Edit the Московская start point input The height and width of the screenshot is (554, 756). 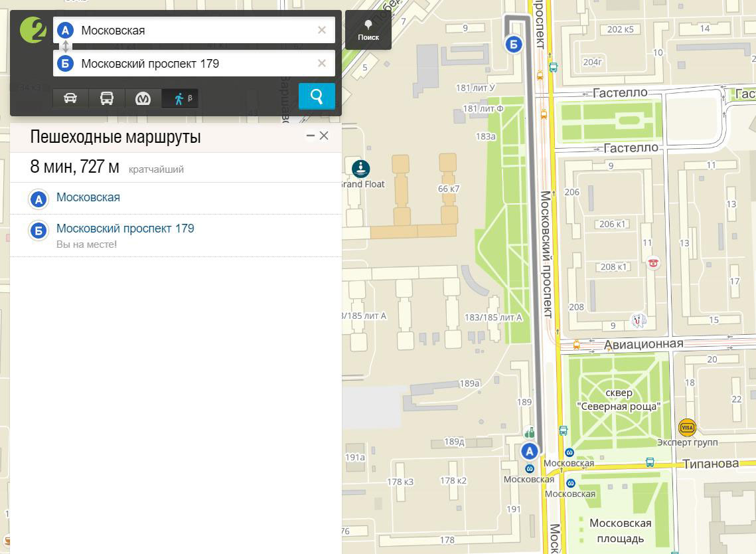point(192,30)
